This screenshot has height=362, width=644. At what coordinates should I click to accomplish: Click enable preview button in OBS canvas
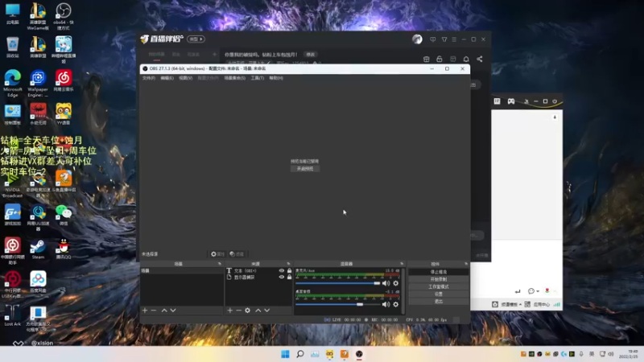click(305, 169)
